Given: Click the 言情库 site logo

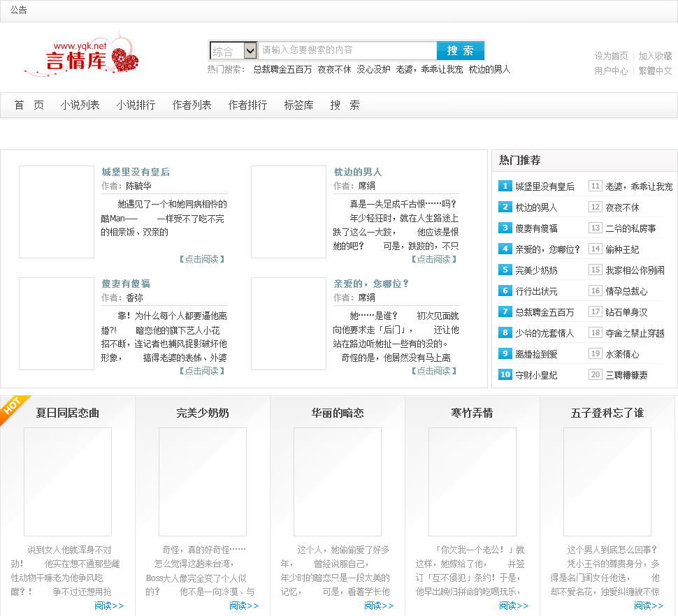Looking at the screenshot, I should click(82, 54).
